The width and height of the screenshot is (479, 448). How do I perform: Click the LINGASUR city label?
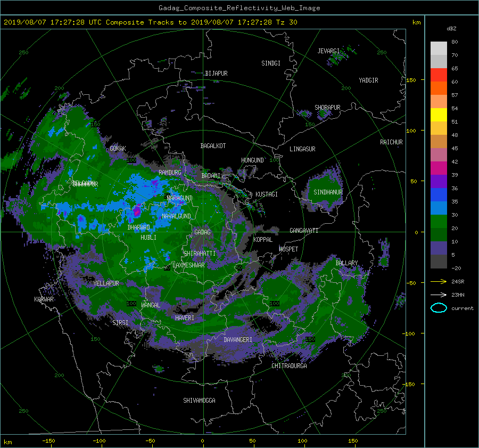click(x=302, y=149)
